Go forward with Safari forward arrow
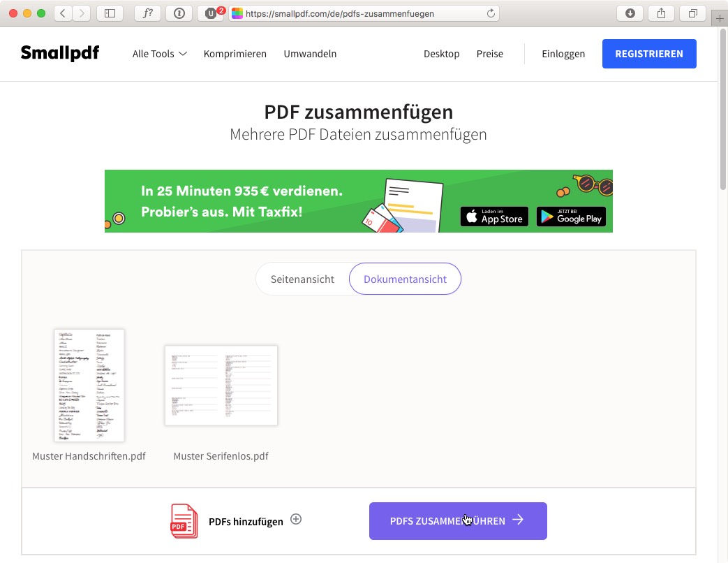The width and height of the screenshot is (728, 563). [x=81, y=13]
